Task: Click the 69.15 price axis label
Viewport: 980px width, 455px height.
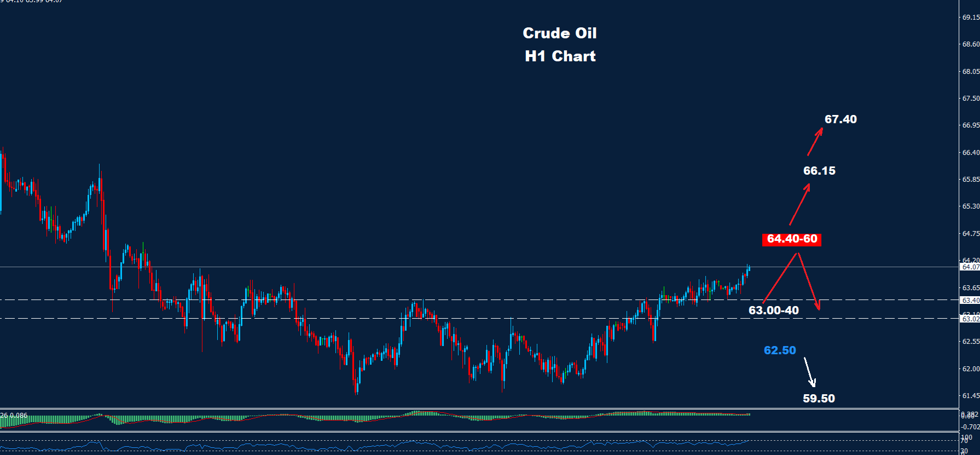Action: (x=970, y=18)
